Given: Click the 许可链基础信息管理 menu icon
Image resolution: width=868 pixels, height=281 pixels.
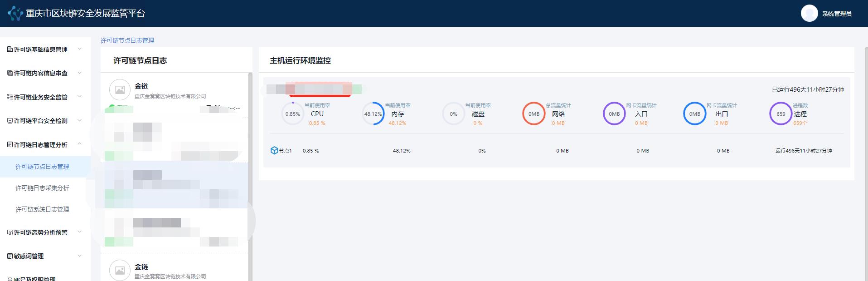Looking at the screenshot, I should (10, 49).
